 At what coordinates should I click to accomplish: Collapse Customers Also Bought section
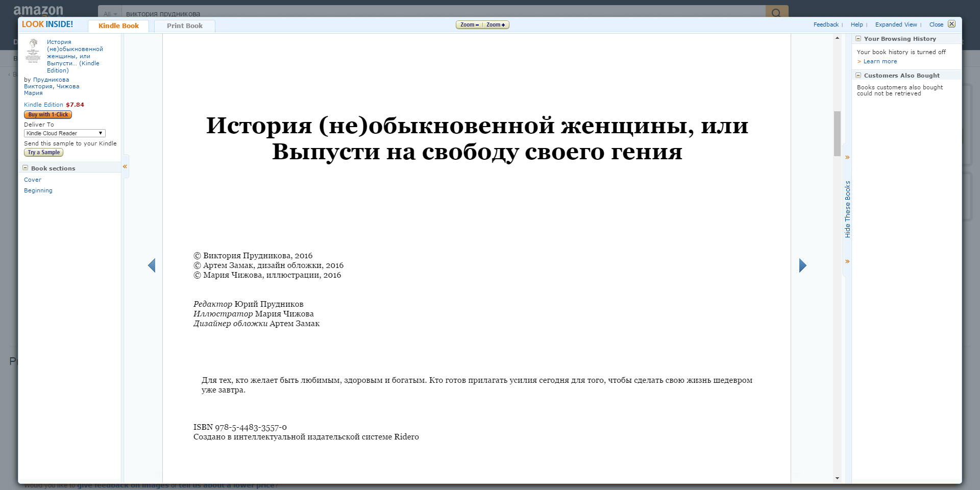coord(859,76)
